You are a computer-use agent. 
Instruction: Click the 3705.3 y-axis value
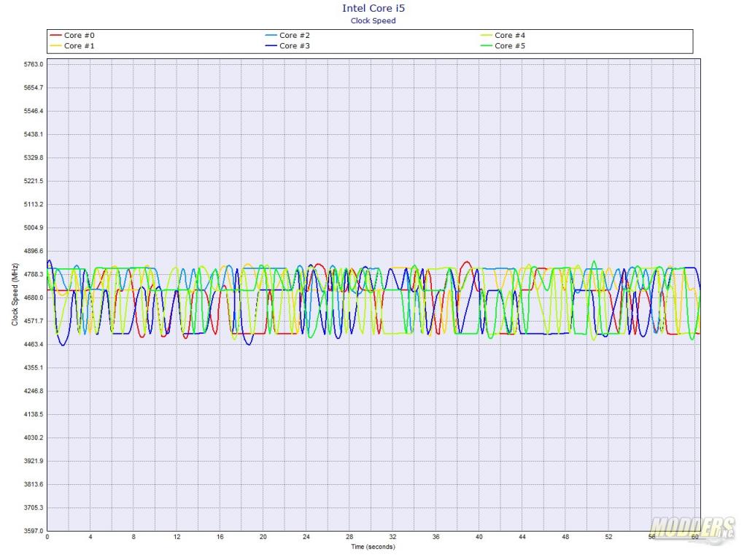click(34, 507)
